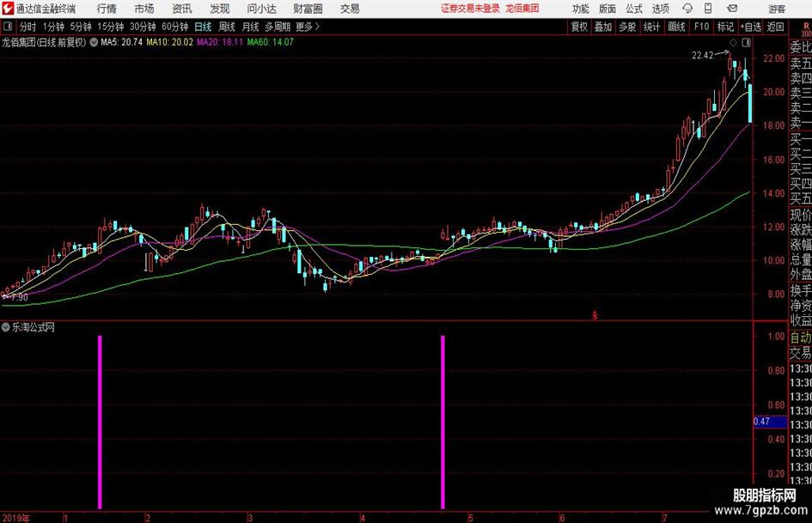812x523 pixels.
Task: Open the 版面 menu
Action: (607, 9)
